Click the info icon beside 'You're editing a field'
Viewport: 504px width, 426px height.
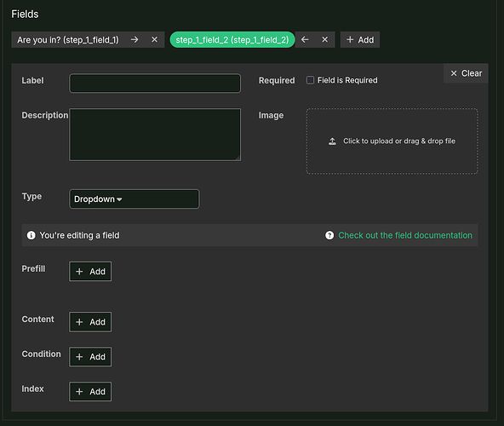click(31, 235)
